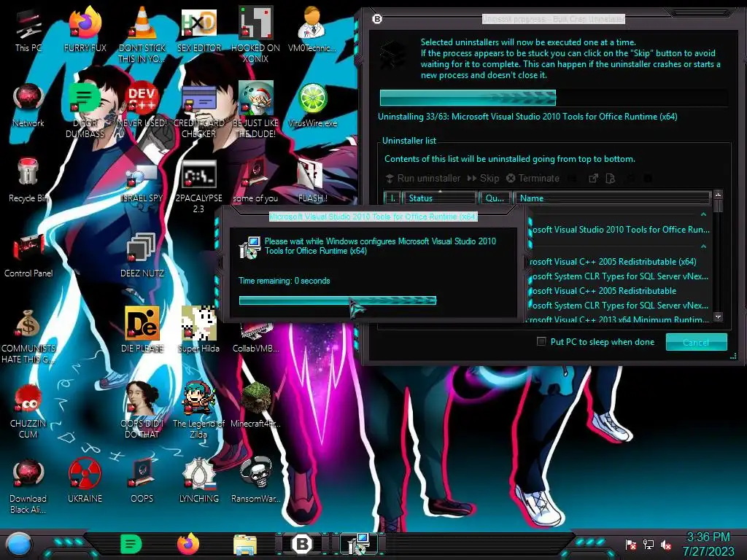747x560 pixels.
Task: Click the Name column header
Action: tap(612, 198)
